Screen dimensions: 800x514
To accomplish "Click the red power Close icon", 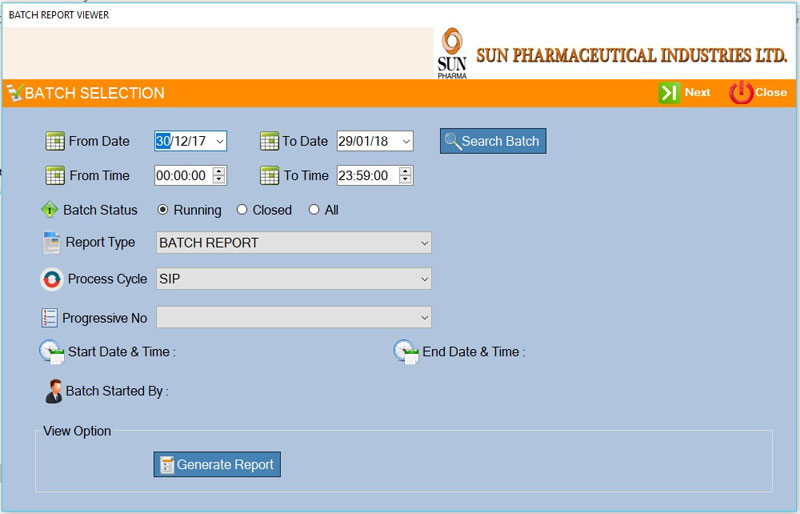I will pyautogui.click(x=741, y=93).
